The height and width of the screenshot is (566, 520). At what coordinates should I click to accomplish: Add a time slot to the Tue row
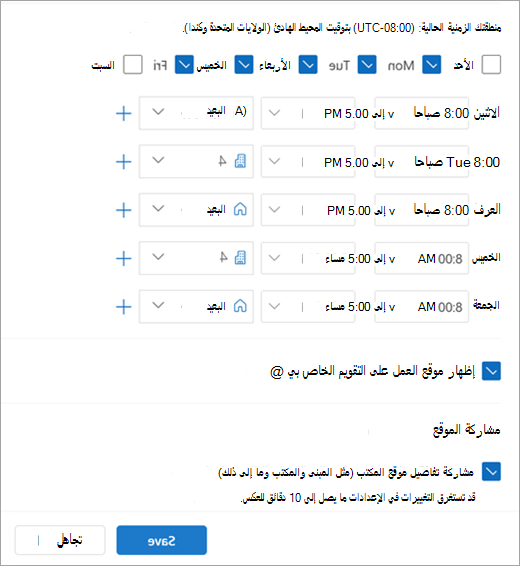[123, 162]
